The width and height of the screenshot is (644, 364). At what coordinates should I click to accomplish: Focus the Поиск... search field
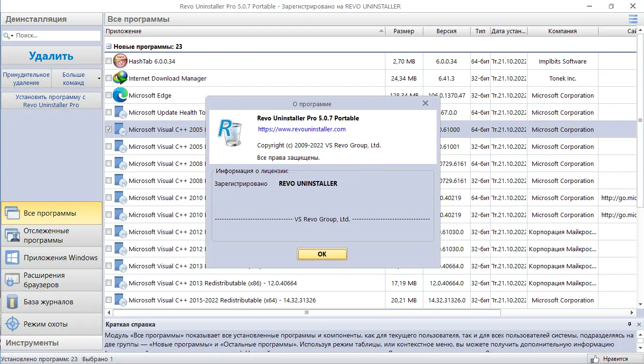(57, 36)
